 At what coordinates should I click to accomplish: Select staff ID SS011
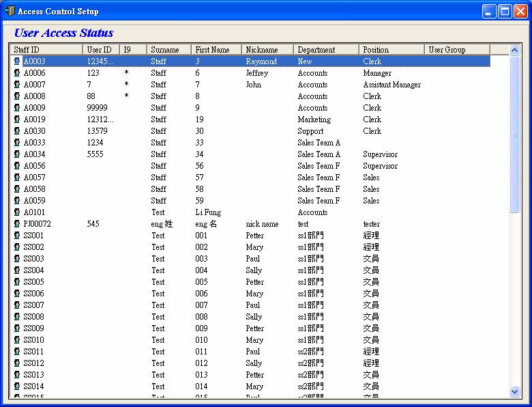[33, 351]
